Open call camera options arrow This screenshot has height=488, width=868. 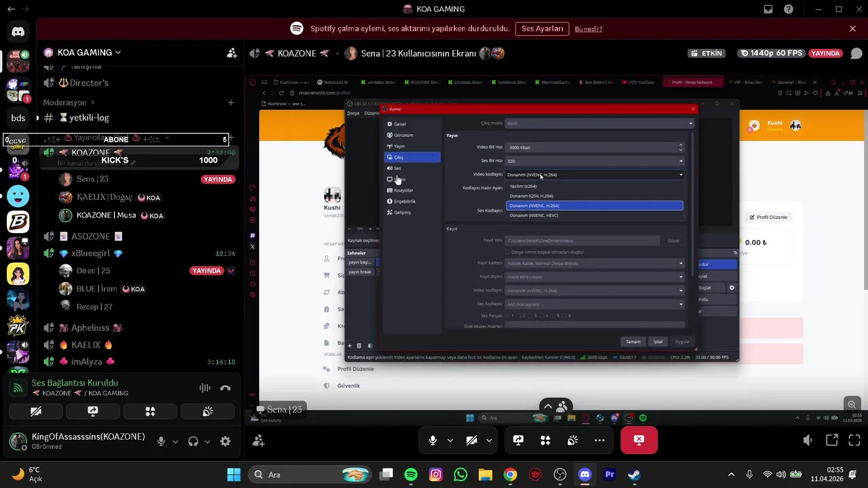point(488,441)
